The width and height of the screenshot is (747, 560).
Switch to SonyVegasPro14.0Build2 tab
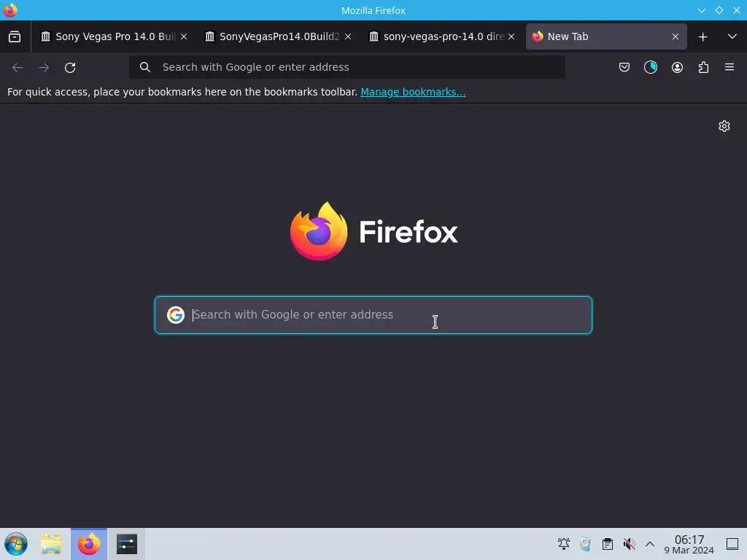(278, 36)
